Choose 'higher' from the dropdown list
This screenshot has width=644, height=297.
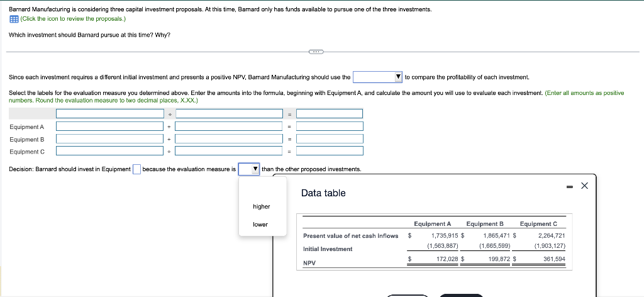(x=262, y=206)
